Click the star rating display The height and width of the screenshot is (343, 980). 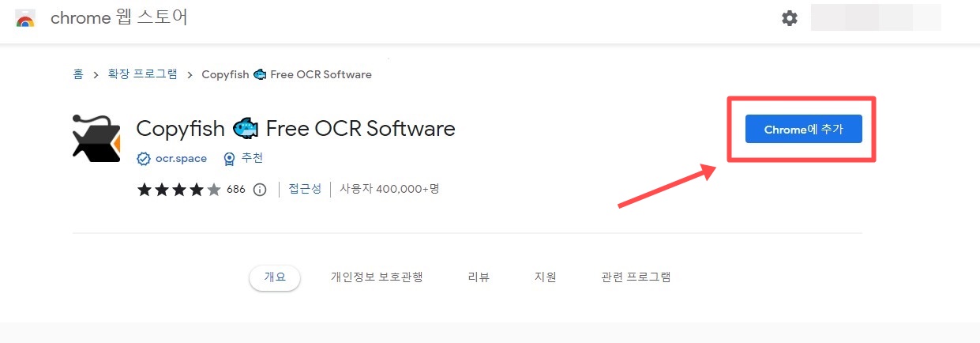click(x=179, y=190)
